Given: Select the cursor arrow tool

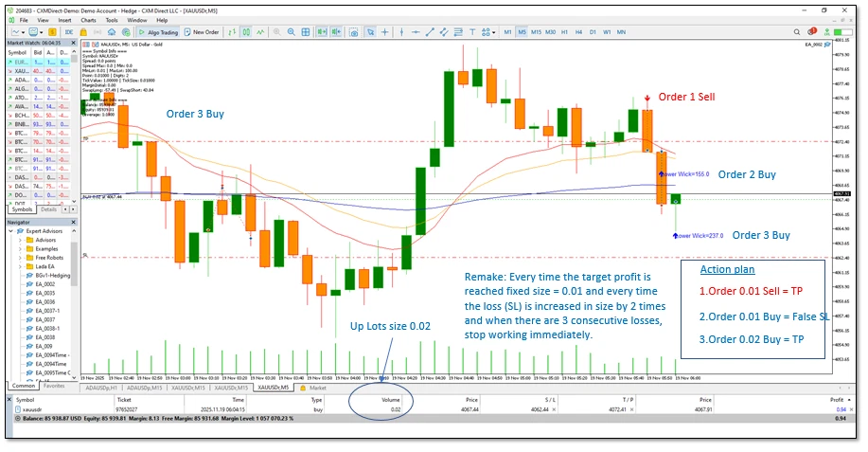Looking at the screenshot, I should coord(370,32).
